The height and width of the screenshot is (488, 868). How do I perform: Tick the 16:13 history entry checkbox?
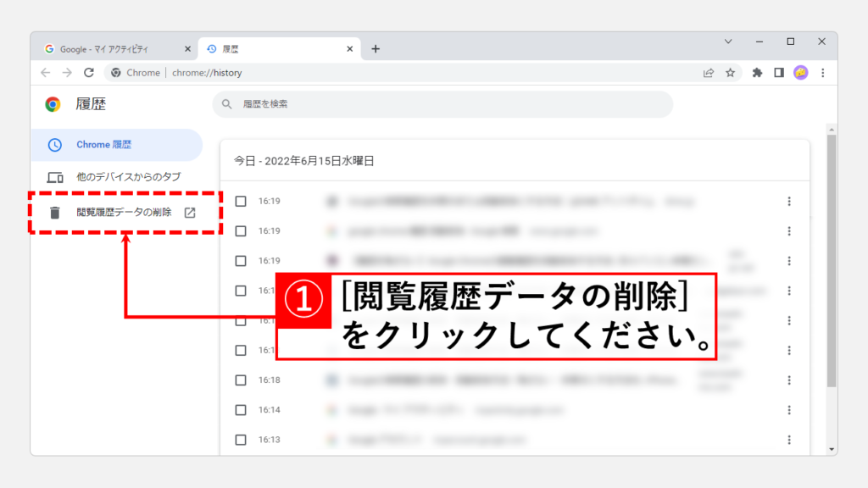click(241, 440)
